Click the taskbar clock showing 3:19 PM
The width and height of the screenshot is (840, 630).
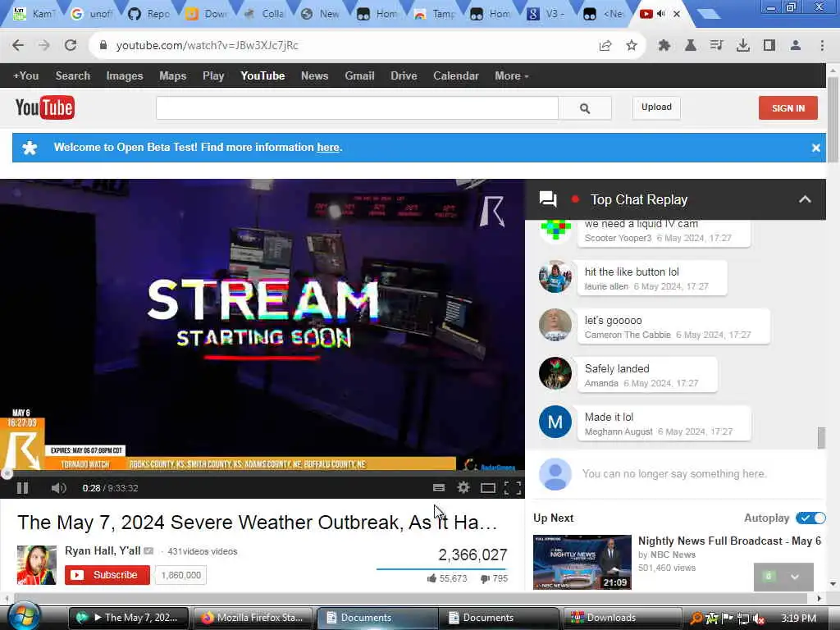pyautogui.click(x=798, y=619)
